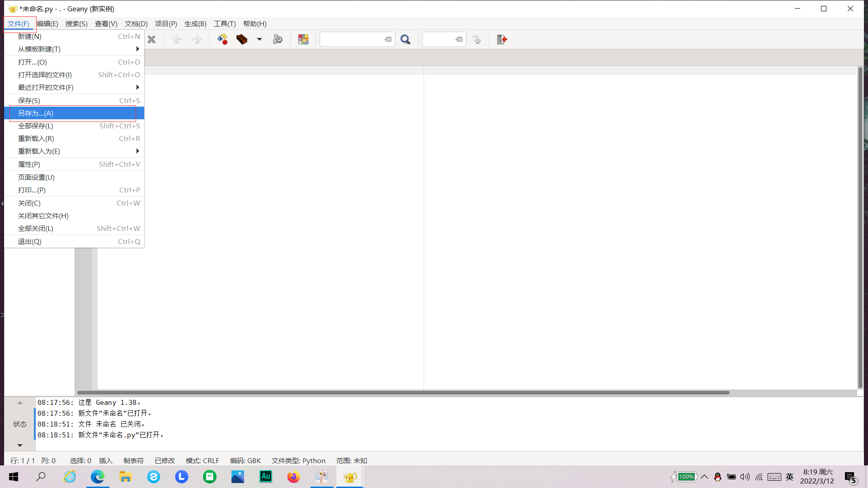The image size is (868, 488).
Task: Choose 重新载入(R) menu entry
Action: [x=74, y=138]
